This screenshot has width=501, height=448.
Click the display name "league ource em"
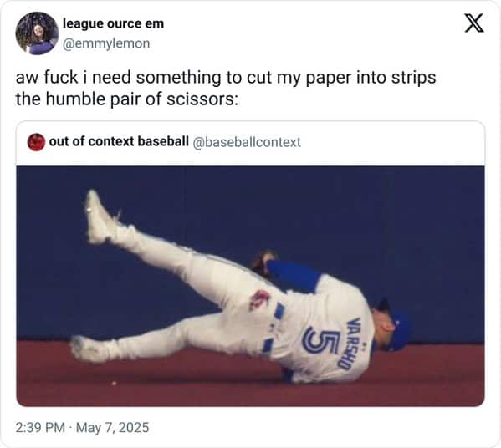pos(113,23)
